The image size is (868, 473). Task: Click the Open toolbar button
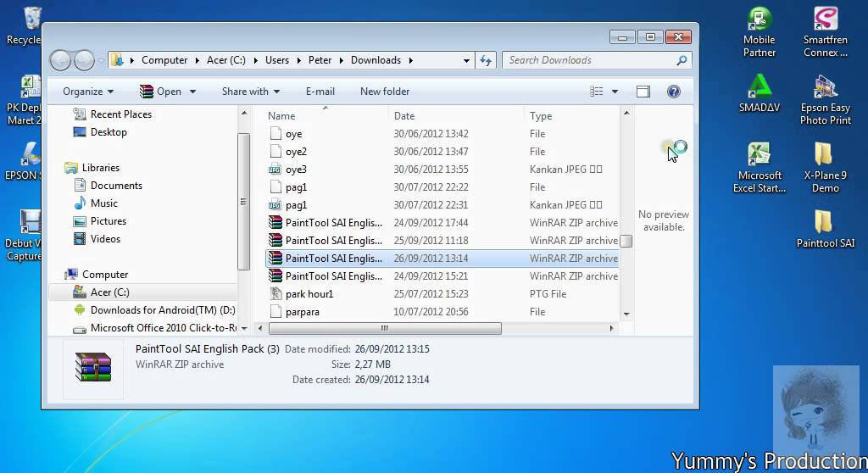[x=160, y=92]
